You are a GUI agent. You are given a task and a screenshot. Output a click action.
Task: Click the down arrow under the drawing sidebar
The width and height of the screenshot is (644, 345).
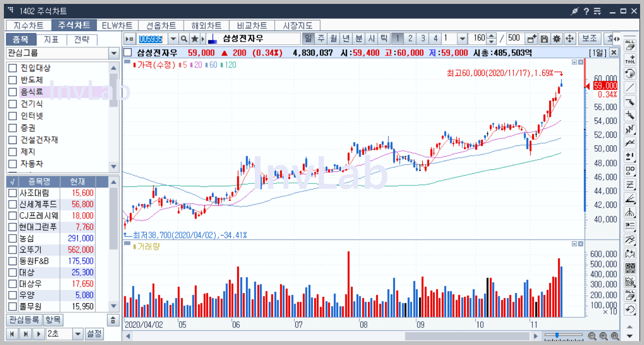[630, 336]
